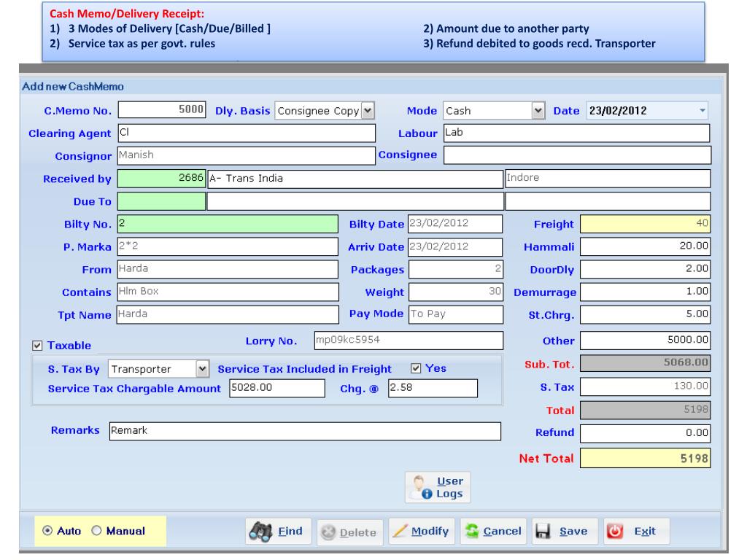This screenshot has height=560, width=747.
Task: Click the empty Consignee field
Action: click(577, 155)
